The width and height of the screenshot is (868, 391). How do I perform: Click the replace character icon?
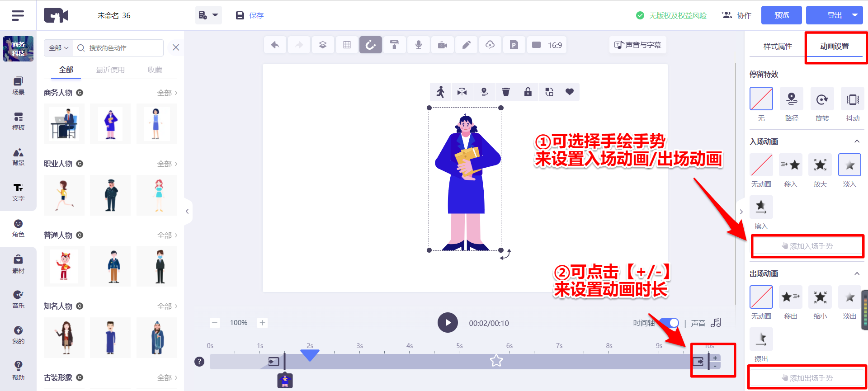[549, 92]
